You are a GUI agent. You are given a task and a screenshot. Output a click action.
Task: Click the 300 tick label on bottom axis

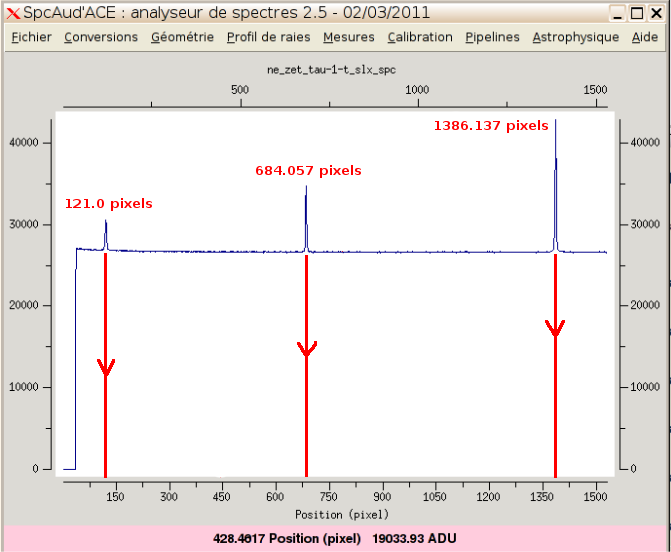click(169, 497)
